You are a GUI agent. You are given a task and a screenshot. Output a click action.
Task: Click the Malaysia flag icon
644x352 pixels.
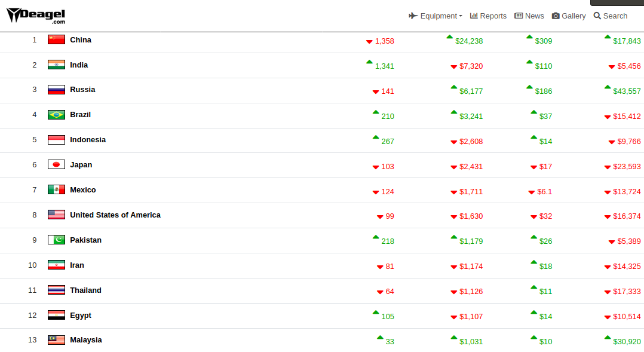point(56,340)
